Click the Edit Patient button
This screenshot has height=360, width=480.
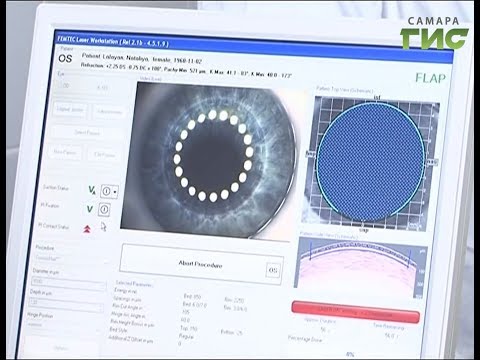point(104,154)
